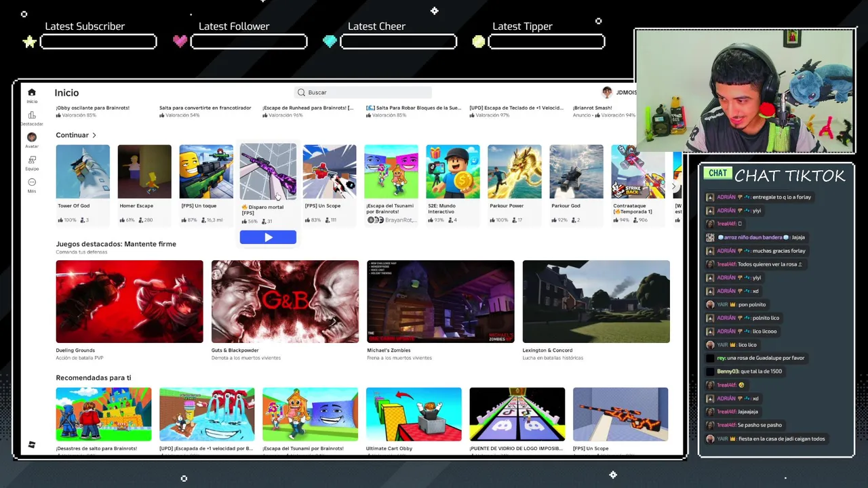Open the recommended [FPS] Un Scope thumbnail
Screen dimensions: 868x488
tap(620, 414)
